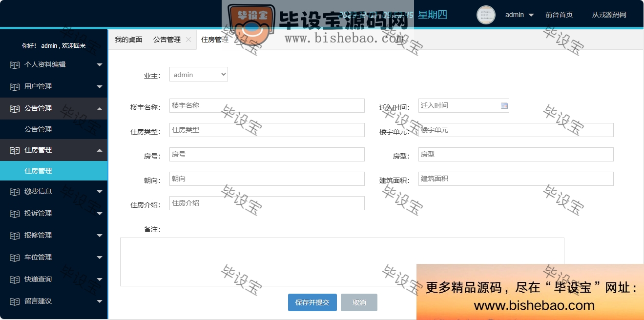Open the highlighted 住房管理 submenu item

point(54,171)
